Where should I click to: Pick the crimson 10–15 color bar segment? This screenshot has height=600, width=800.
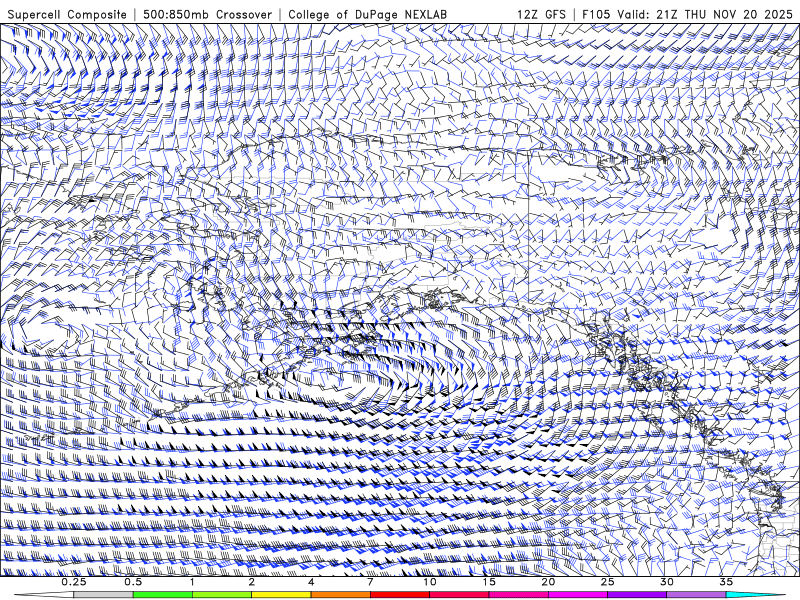click(459, 595)
